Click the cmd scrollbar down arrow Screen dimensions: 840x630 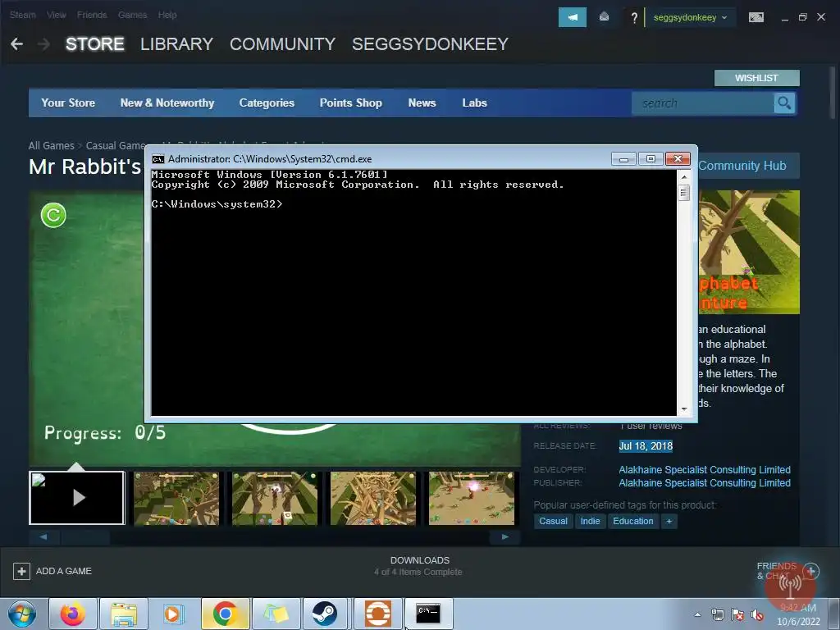[x=684, y=409]
